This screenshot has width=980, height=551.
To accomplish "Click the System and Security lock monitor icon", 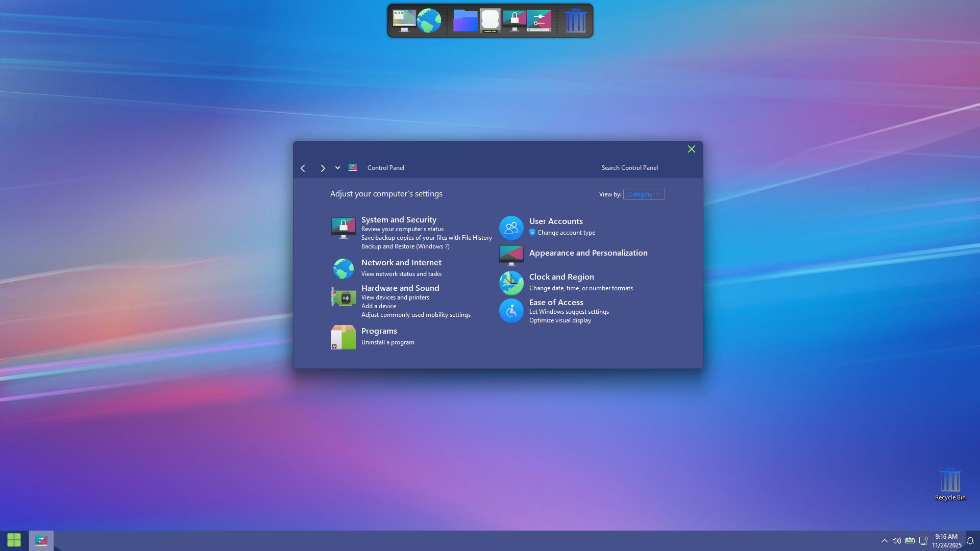I will 343,228.
